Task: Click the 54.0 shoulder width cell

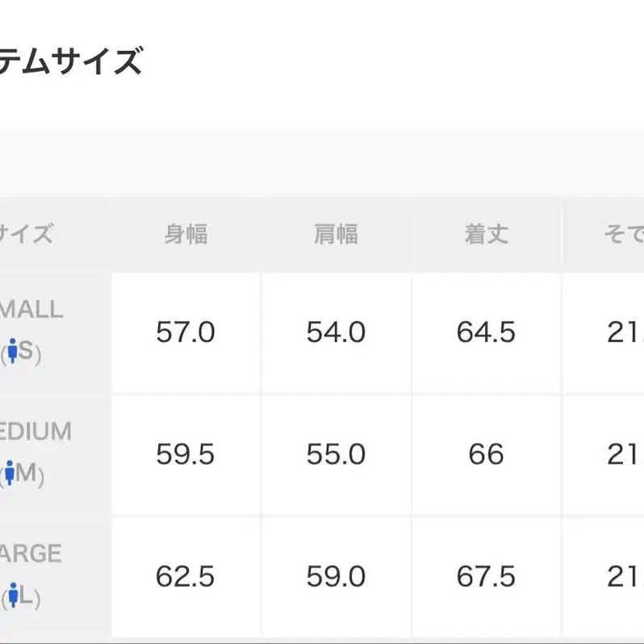Action: point(336,332)
